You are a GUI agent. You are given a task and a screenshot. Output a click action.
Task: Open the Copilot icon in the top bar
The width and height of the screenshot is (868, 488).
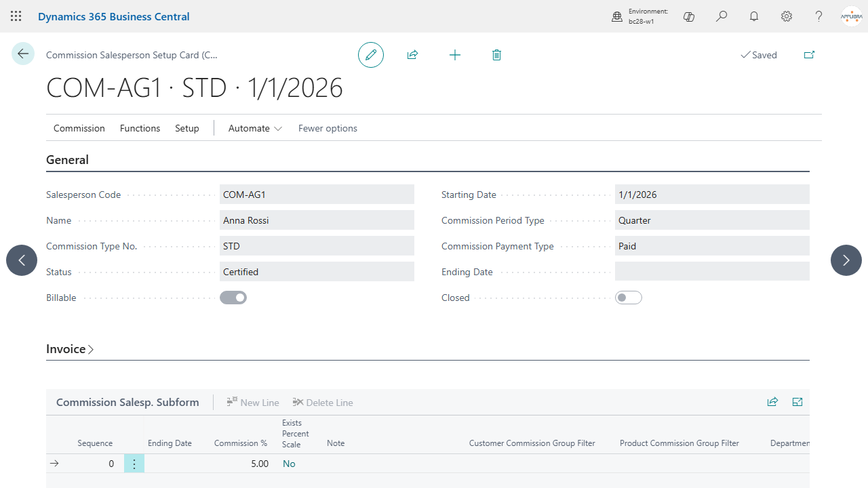point(689,16)
